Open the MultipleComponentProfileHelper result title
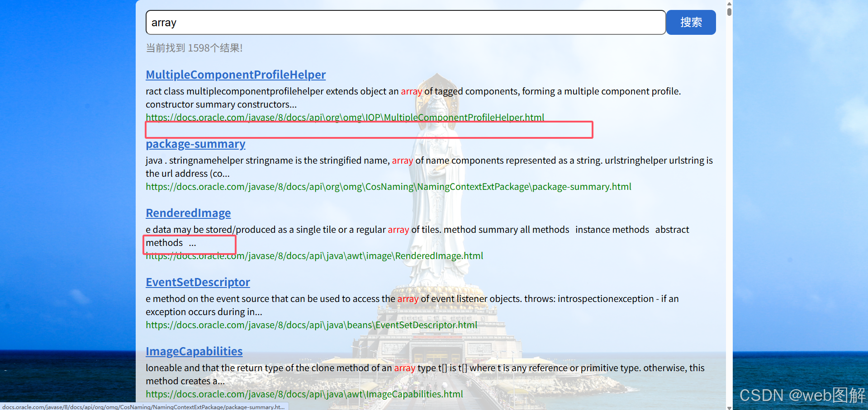 [x=236, y=75]
